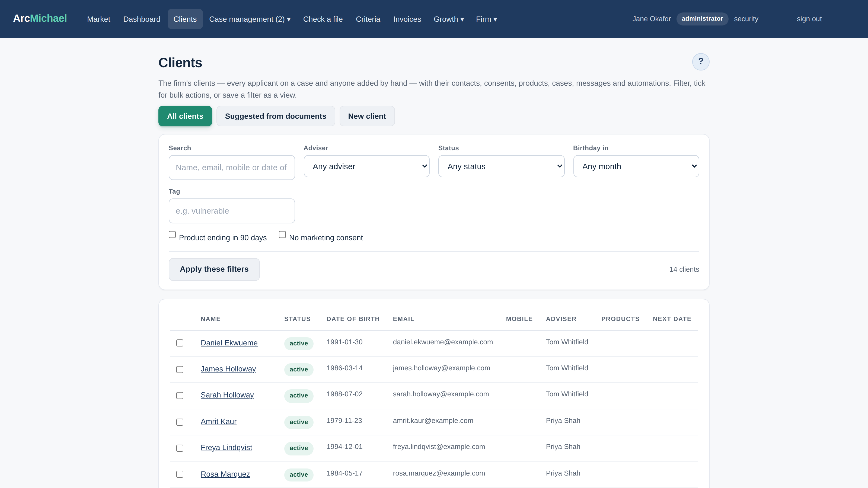
Task: Open the Criteria nav item
Action: click(368, 19)
